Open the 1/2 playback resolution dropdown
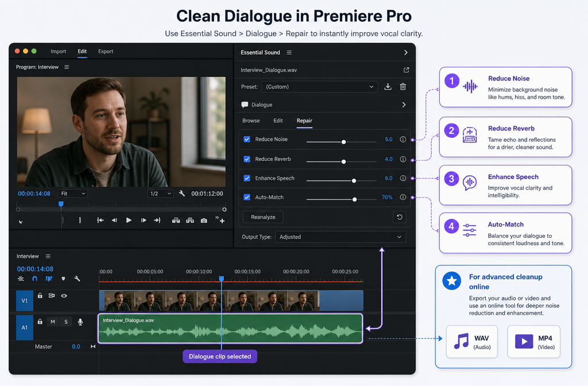 tap(160, 194)
